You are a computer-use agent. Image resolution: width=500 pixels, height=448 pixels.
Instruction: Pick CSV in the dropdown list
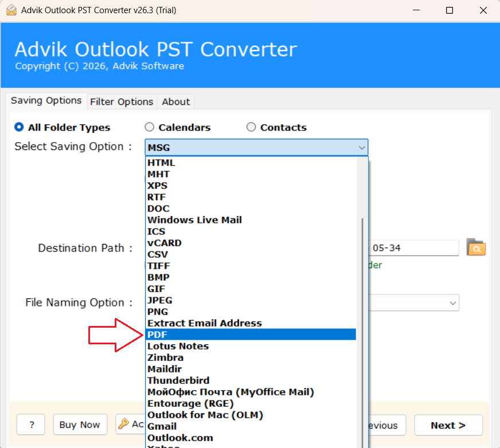click(x=251, y=254)
